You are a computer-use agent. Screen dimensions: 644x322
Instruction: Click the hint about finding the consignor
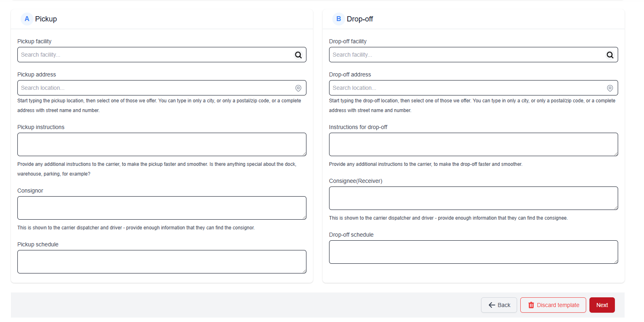(136, 228)
